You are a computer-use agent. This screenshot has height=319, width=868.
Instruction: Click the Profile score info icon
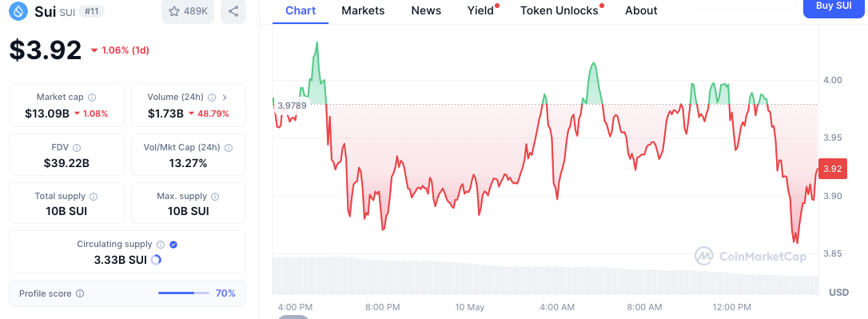point(80,293)
